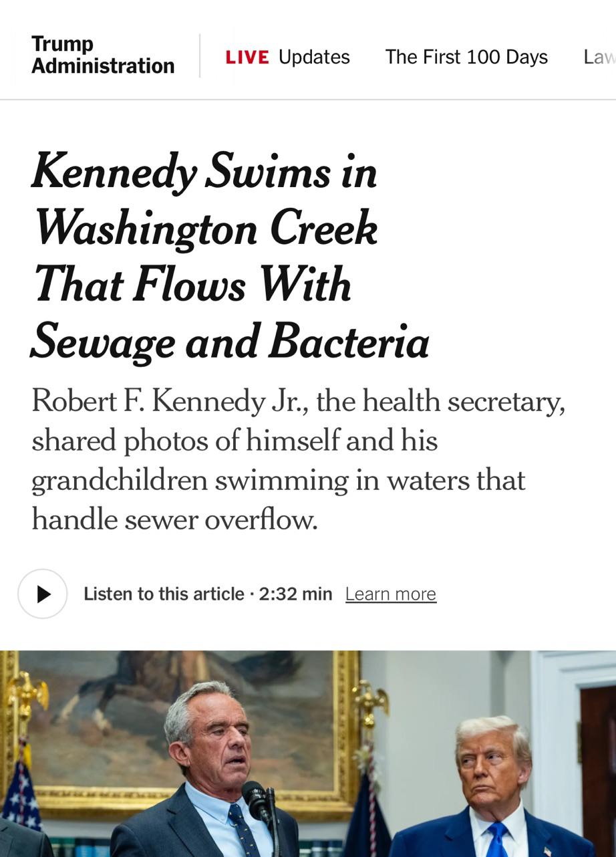Screen dimensions: 616x857
Task: Click the Learn more link
Action: tap(391, 594)
